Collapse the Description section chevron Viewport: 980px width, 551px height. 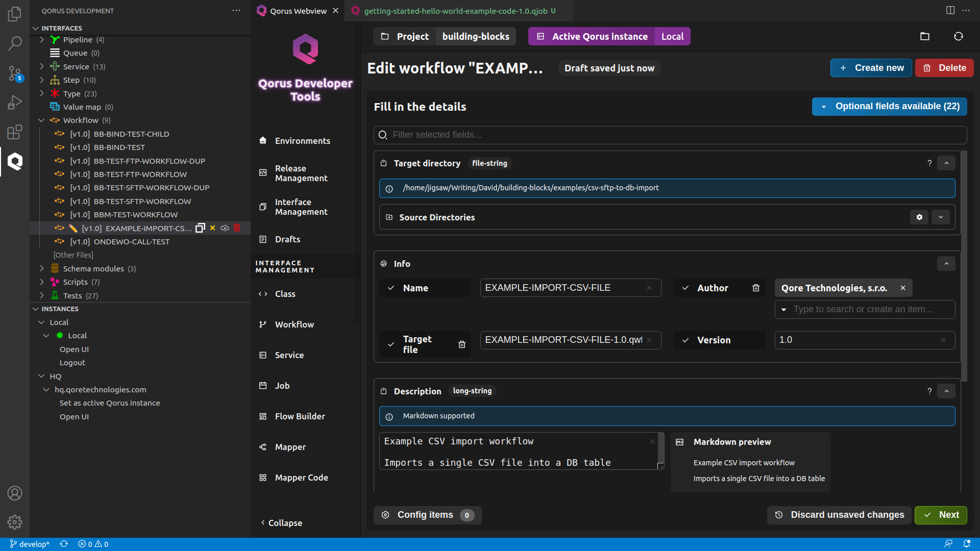946,390
